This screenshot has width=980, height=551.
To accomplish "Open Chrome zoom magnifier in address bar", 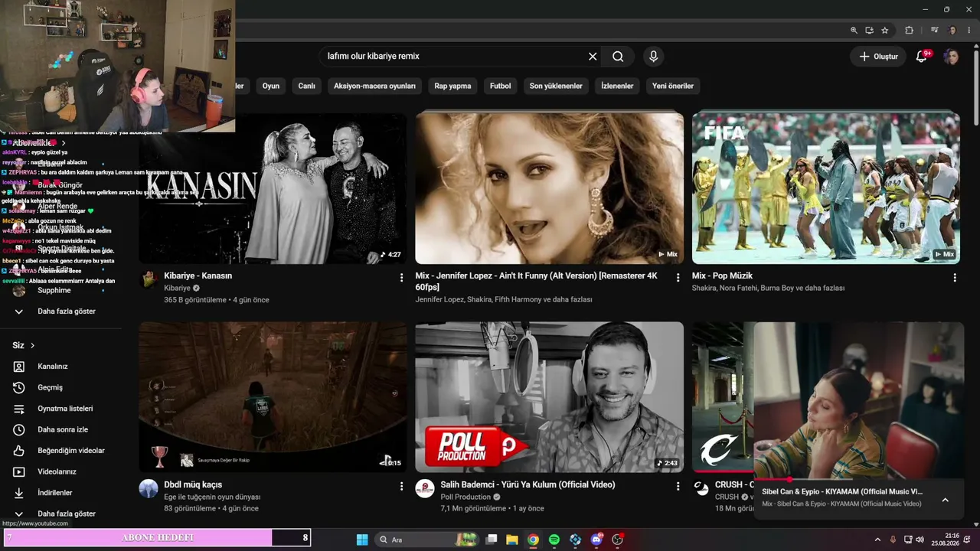I will 854,31.
